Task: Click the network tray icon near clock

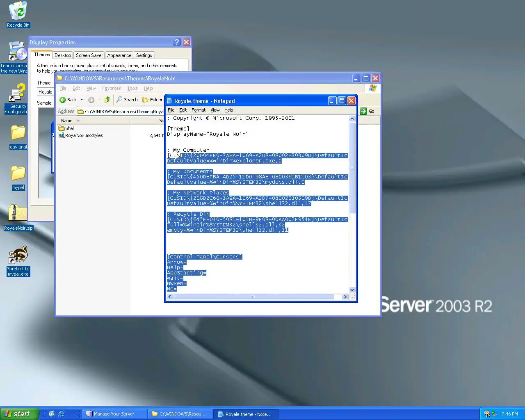Action: (x=494, y=414)
